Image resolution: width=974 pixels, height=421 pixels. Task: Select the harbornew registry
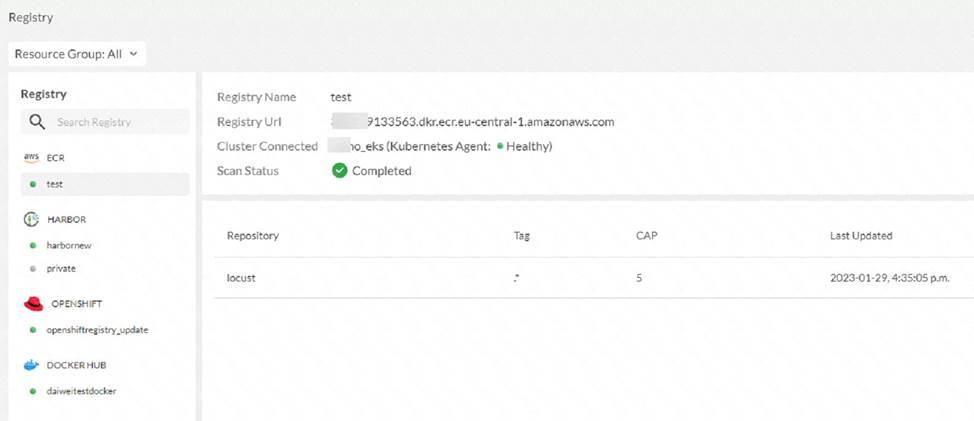pos(69,245)
